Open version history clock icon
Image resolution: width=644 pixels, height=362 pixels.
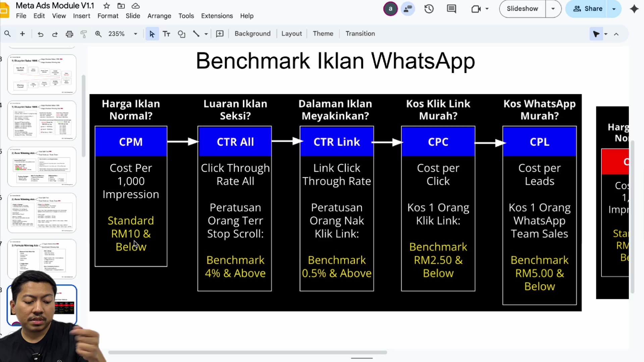429,9
